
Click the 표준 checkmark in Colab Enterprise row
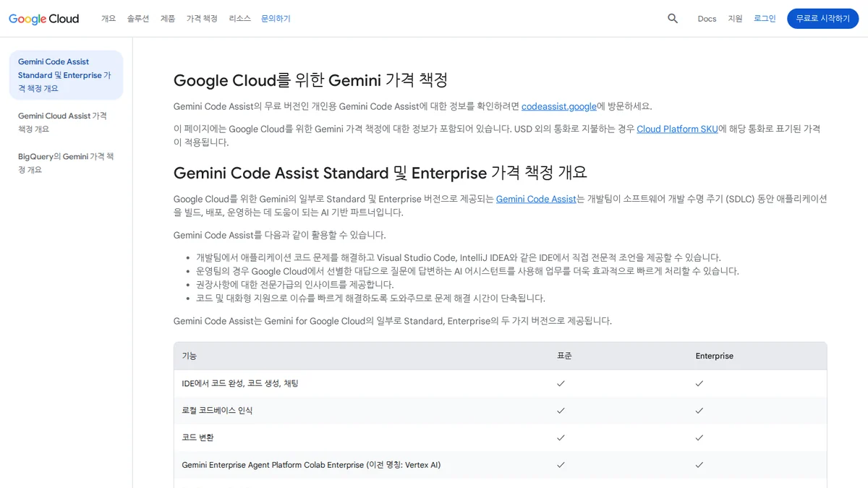tap(561, 465)
